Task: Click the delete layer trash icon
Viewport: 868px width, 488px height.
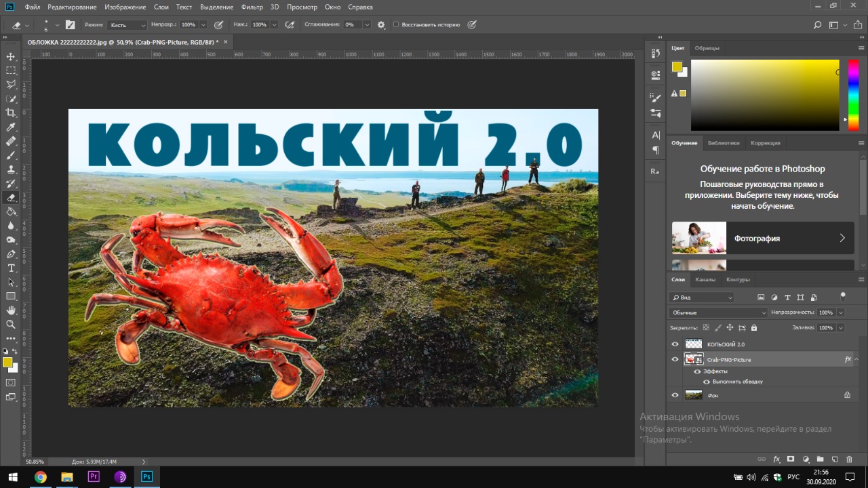Action: [x=849, y=459]
